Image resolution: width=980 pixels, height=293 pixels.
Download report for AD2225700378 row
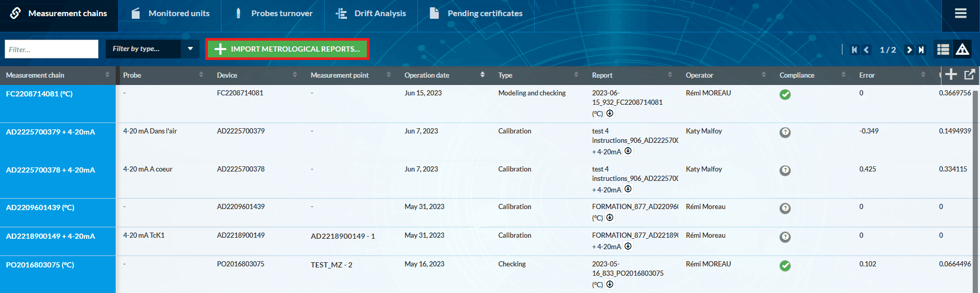pyautogui.click(x=628, y=189)
